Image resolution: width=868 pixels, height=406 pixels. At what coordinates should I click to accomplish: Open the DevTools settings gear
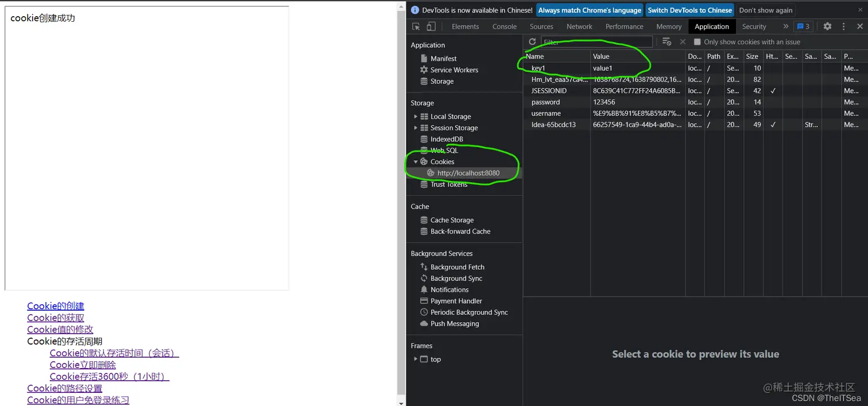(x=827, y=26)
